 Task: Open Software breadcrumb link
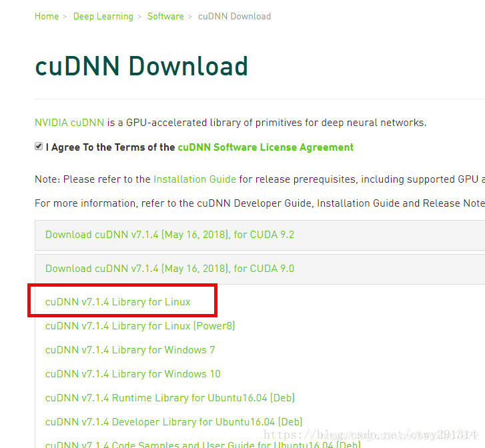165,17
